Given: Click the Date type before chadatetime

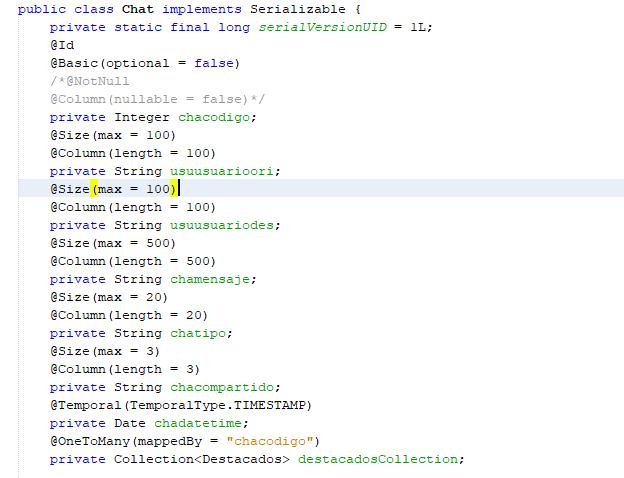Looking at the screenshot, I should 130,423.
